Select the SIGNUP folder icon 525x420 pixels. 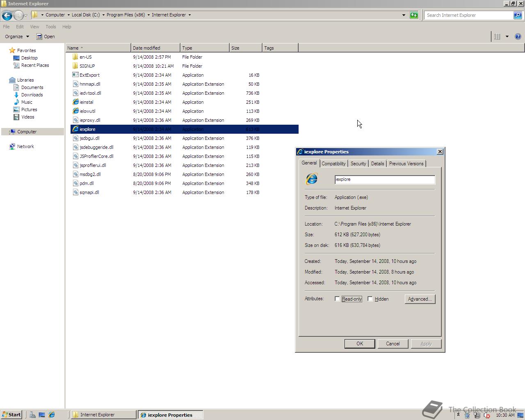[75, 66]
